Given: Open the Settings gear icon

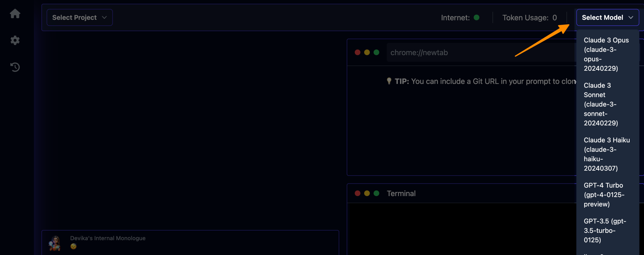Looking at the screenshot, I should pyautogui.click(x=15, y=40).
